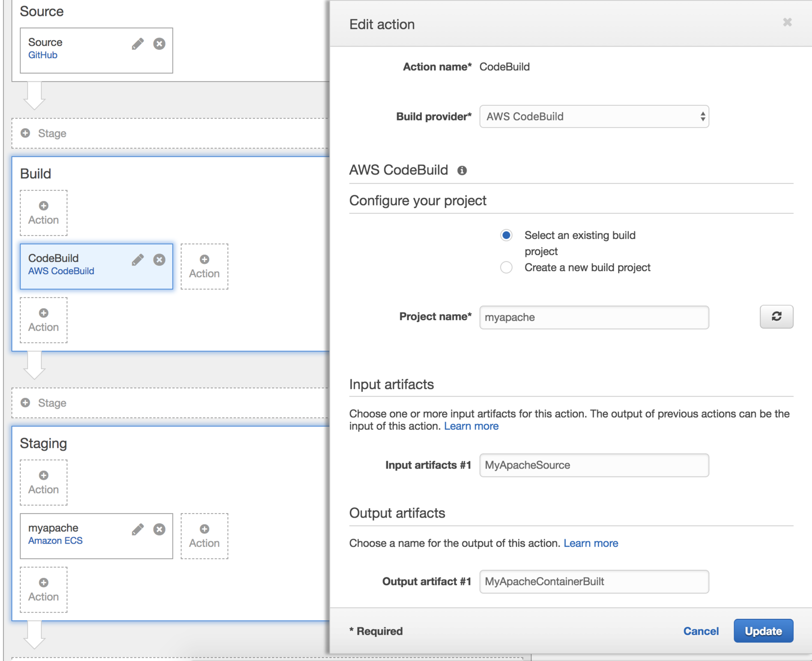Add a Stage between Source and Build
The image size is (812, 661).
coord(170,133)
